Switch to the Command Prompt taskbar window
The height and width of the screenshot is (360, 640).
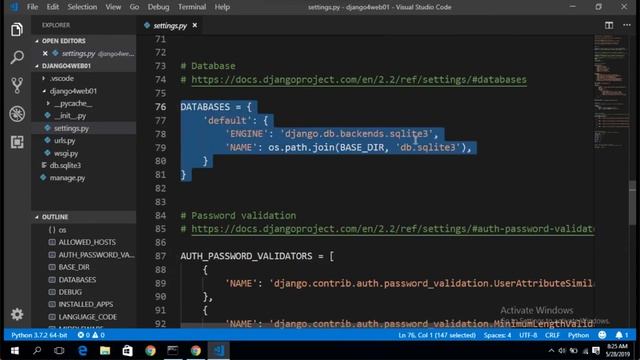pyautogui.click(x=173, y=351)
